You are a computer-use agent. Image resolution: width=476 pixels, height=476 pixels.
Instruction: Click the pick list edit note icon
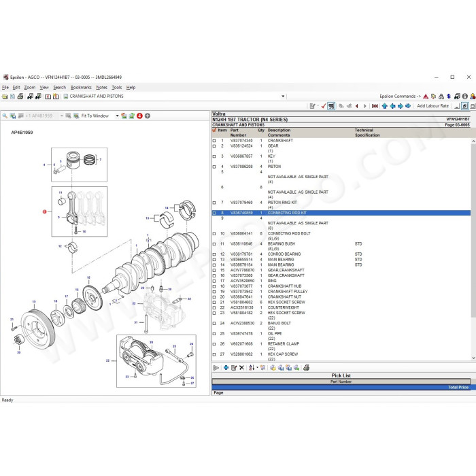pyautogui.click(x=234, y=368)
